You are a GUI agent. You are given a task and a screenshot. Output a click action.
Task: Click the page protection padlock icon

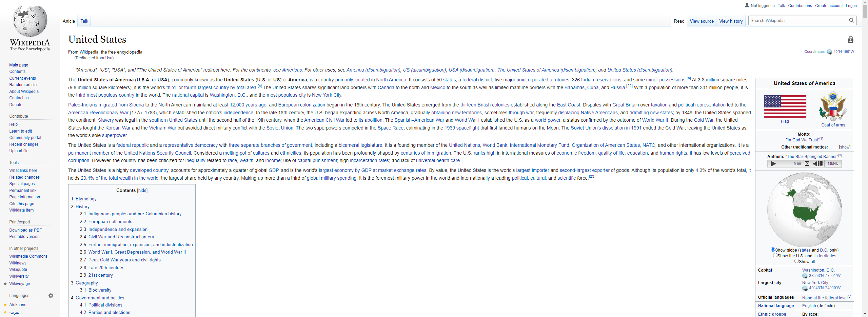pyautogui.click(x=850, y=40)
